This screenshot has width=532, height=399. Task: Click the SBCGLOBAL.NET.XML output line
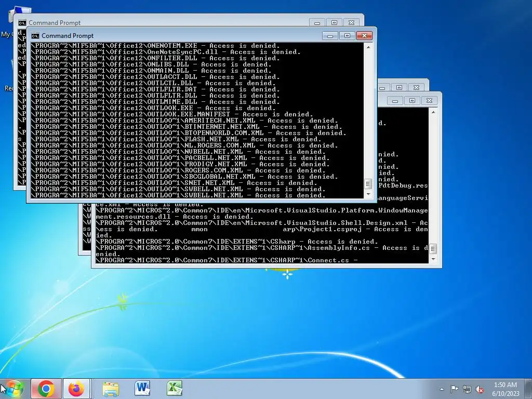pos(184,177)
